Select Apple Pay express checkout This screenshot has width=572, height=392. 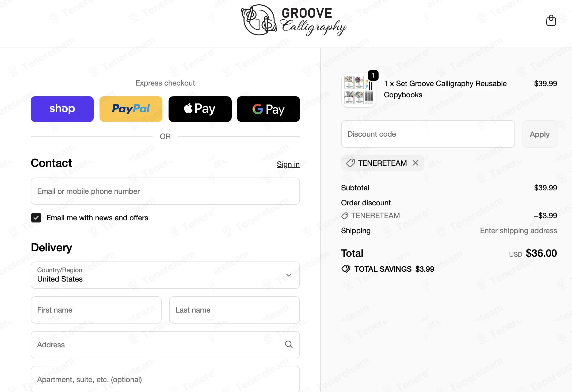[200, 109]
